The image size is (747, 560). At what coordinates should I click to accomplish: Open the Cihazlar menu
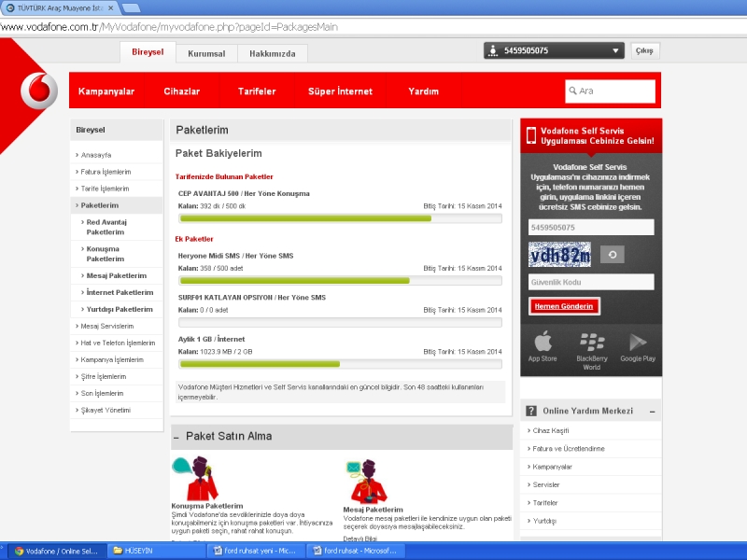pos(181,91)
